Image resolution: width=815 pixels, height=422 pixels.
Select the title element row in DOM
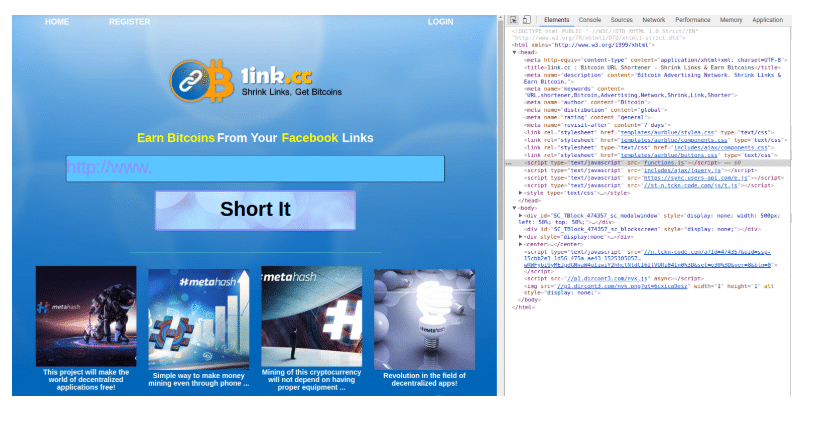[x=651, y=68]
